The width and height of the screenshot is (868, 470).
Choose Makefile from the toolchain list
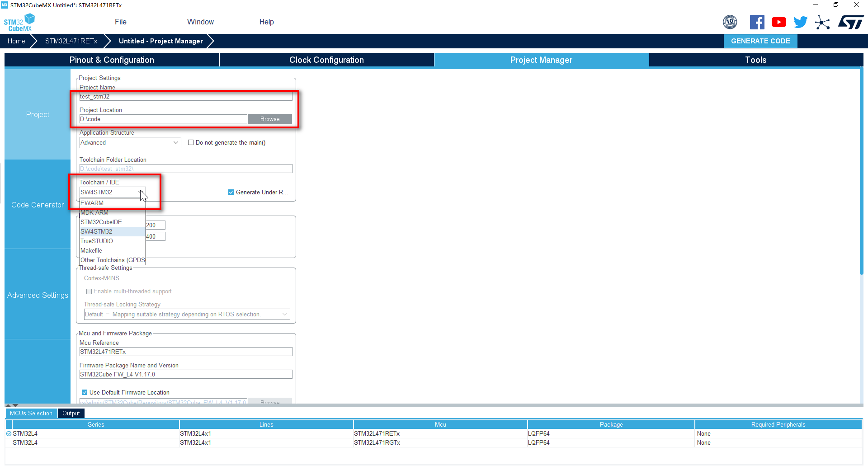[113, 250]
